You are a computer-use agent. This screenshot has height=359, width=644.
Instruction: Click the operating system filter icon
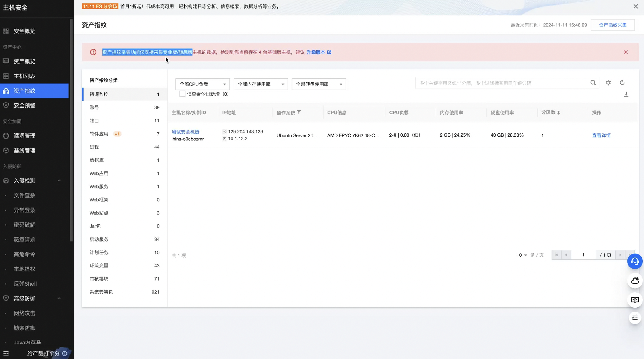point(299,112)
